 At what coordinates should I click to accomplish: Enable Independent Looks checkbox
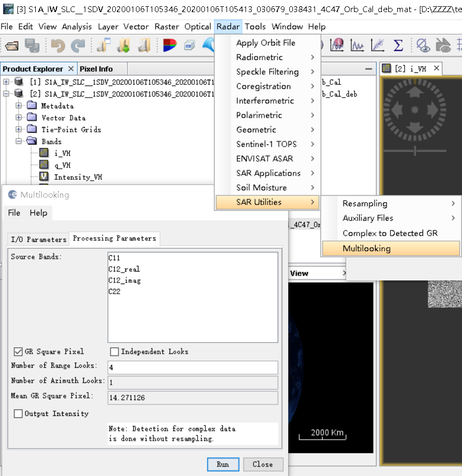(x=114, y=352)
